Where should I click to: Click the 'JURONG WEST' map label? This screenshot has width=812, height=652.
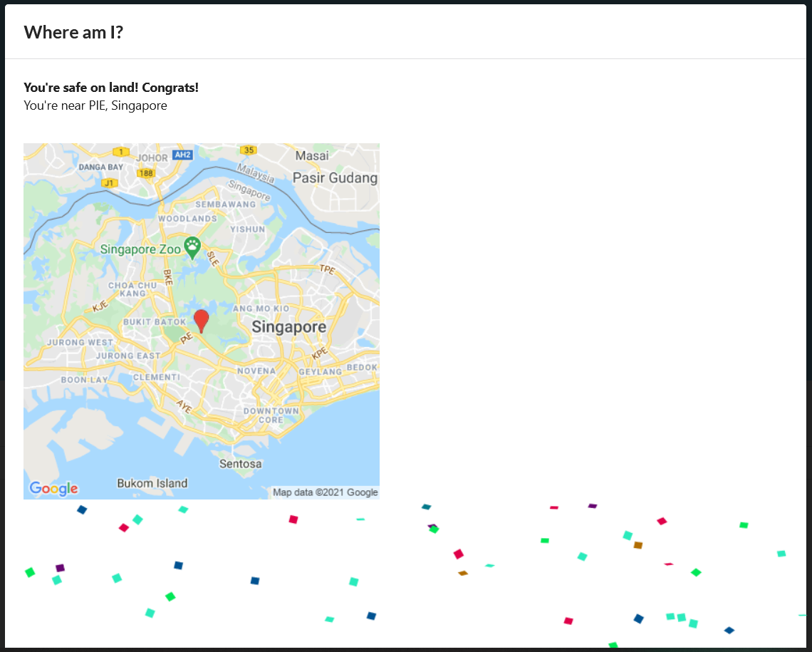(x=80, y=342)
